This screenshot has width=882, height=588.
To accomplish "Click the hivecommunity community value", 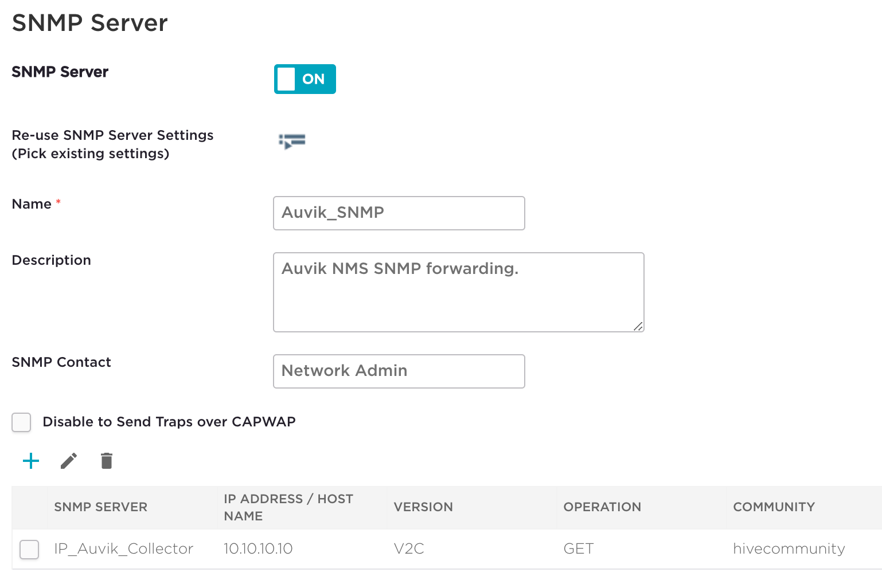I will [x=789, y=548].
